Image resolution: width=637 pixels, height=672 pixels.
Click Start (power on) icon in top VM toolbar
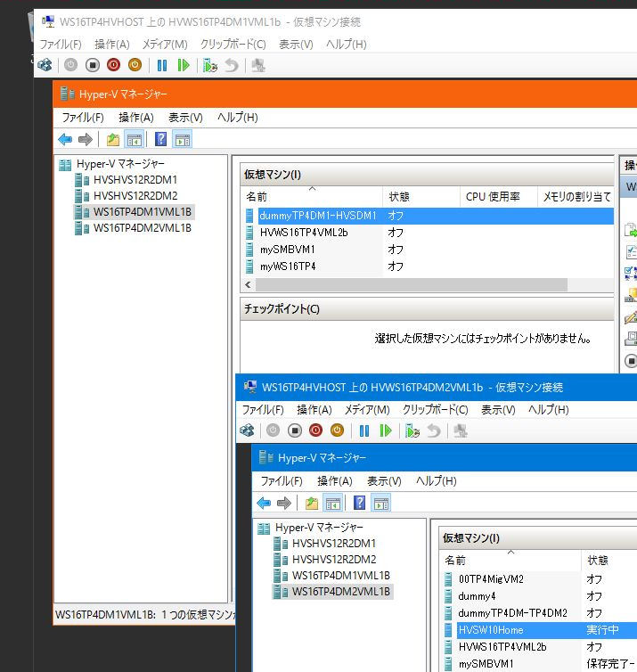point(70,65)
